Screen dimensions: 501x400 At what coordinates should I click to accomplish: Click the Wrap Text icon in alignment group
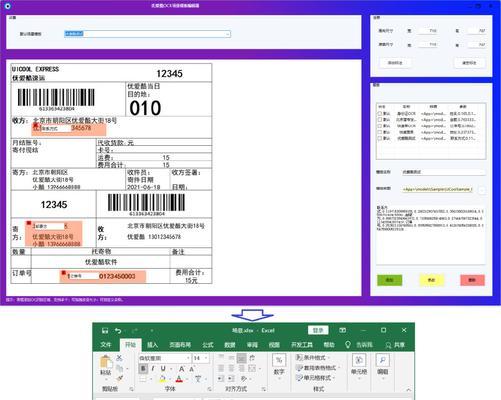point(252,358)
